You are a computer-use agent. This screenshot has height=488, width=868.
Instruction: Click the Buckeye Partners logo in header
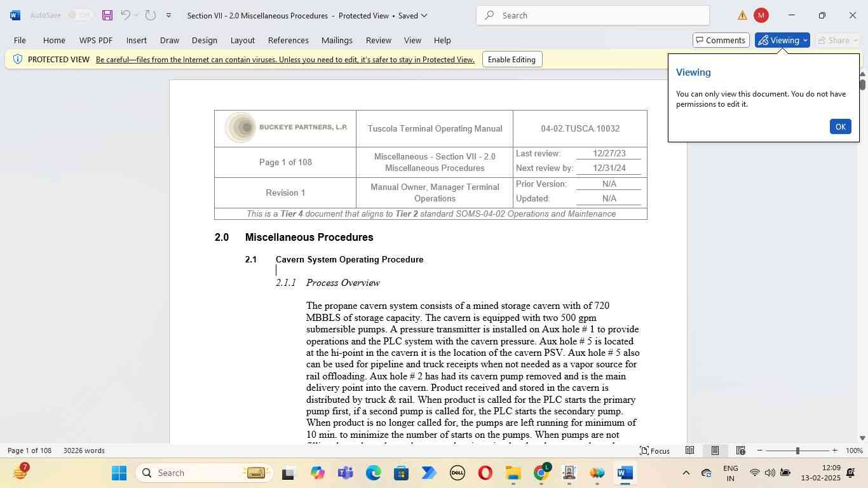point(286,128)
